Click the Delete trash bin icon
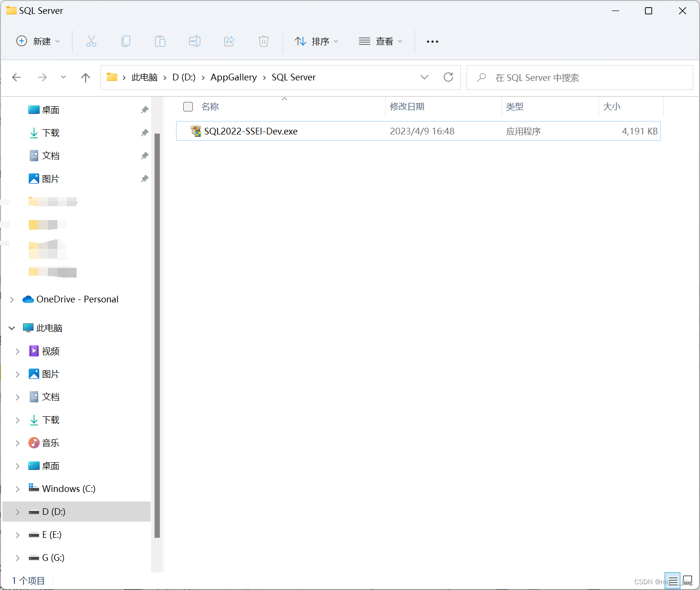The width and height of the screenshot is (700, 590). pyautogui.click(x=264, y=41)
